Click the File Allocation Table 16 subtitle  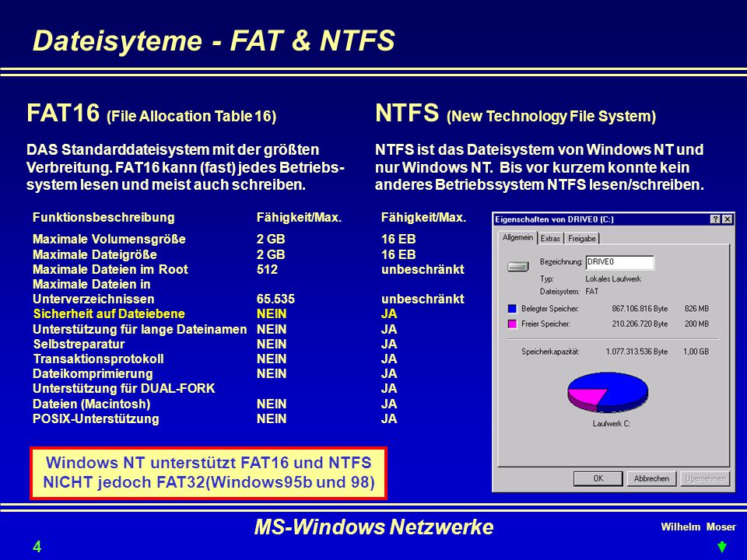191,116
